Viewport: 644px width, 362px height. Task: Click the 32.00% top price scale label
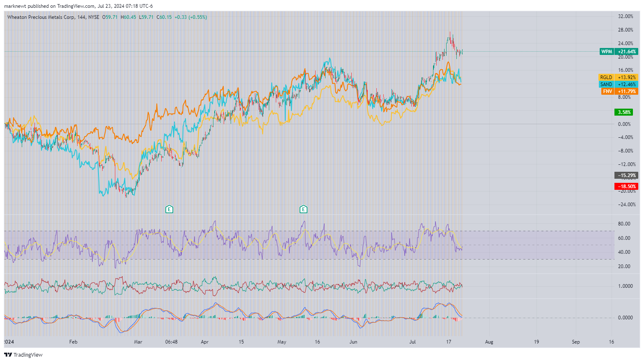pos(626,16)
